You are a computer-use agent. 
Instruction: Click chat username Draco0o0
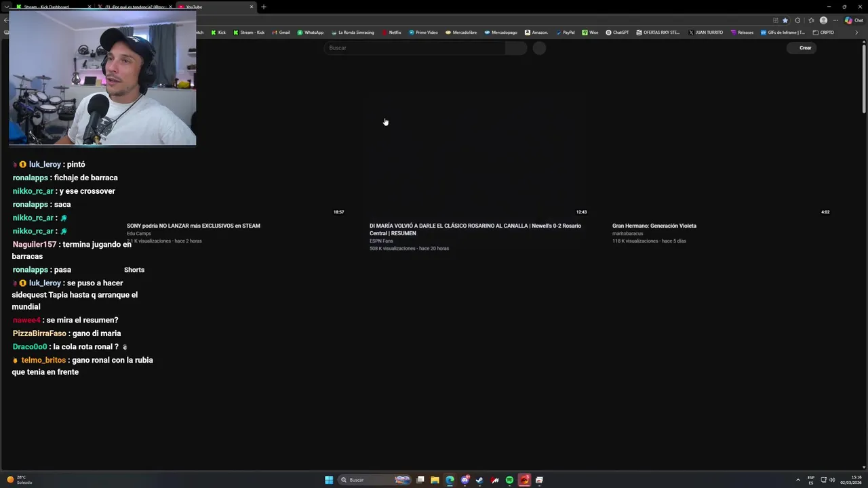coord(30,347)
